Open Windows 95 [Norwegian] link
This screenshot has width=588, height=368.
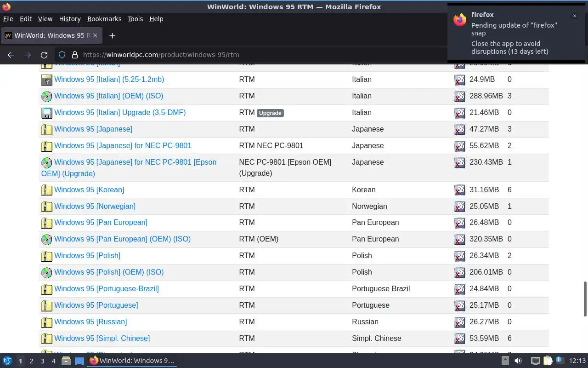pos(95,206)
